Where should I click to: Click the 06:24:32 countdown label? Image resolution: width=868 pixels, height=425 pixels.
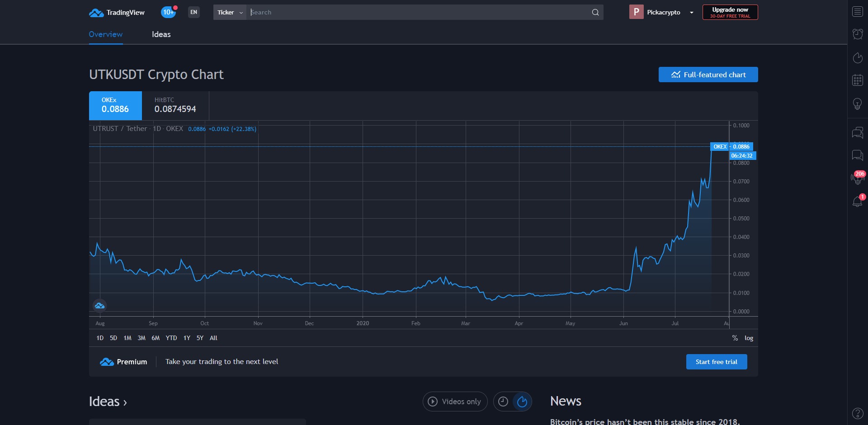coord(742,156)
